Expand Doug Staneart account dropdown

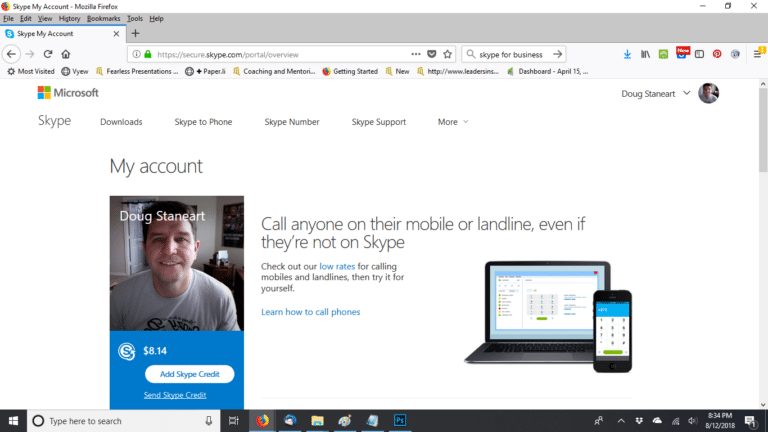coord(655,94)
